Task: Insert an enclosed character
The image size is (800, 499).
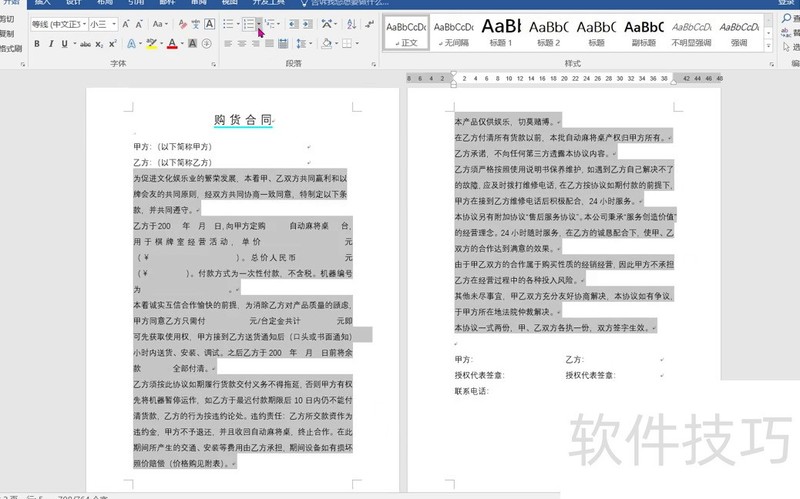Action: click(207, 44)
